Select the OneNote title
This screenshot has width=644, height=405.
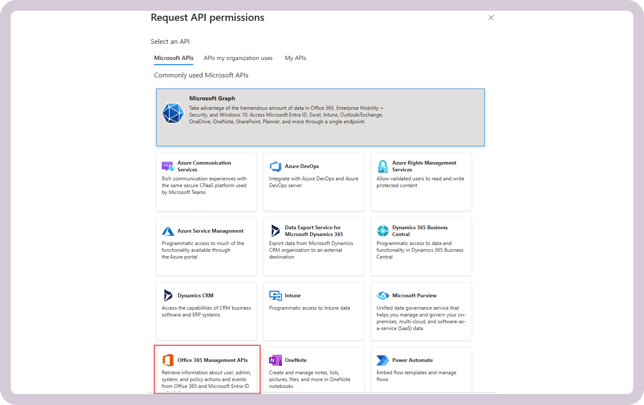[x=296, y=360]
